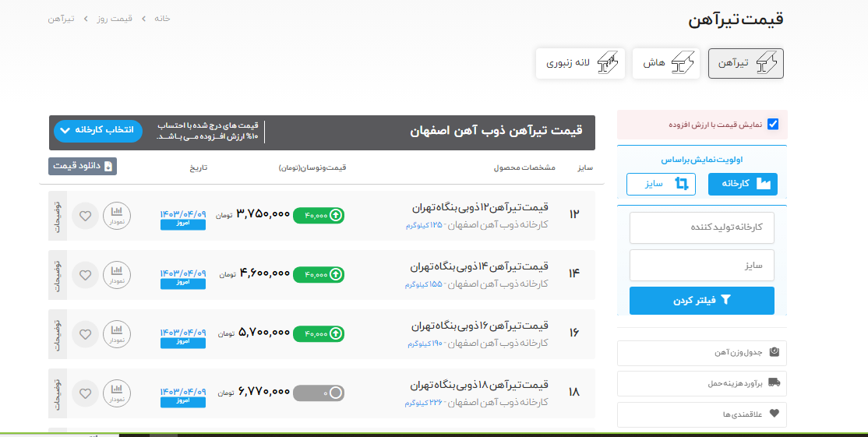
Task: Click دانلود قیمت download button
Action: click(x=83, y=166)
